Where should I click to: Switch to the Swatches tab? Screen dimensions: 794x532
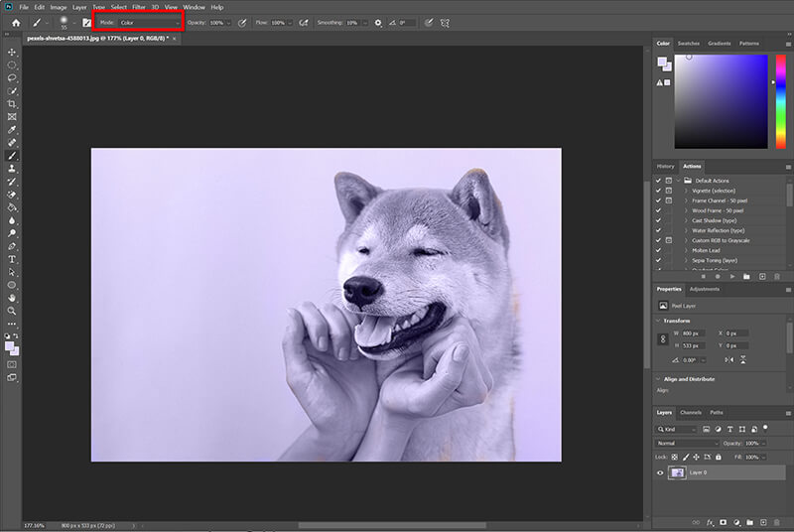tap(688, 44)
